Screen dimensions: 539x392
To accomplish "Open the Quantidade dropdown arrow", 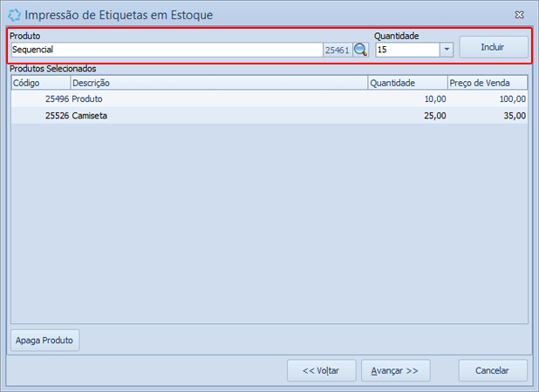I will [x=447, y=50].
